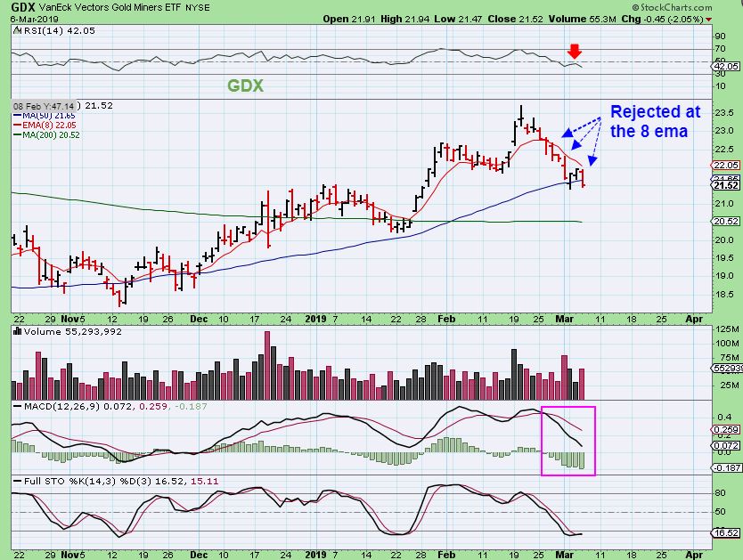Select the MA(50) 21.65 legend entry
Screen dimensions: 743x560
(44, 116)
